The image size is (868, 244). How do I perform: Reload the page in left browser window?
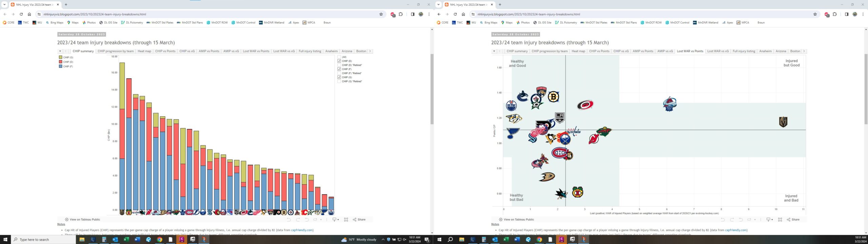pyautogui.click(x=21, y=14)
